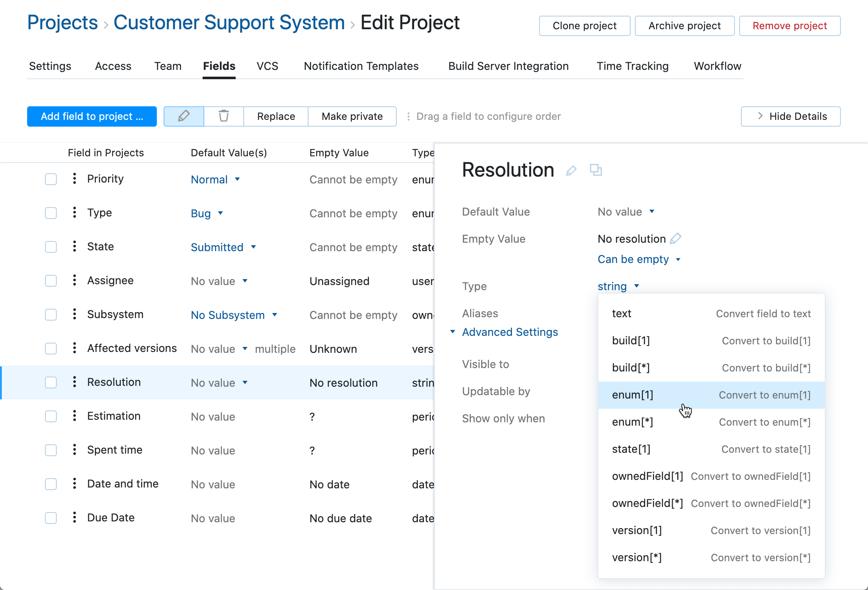This screenshot has width=868, height=590.
Task: Click the three-dot handle next to Resolution
Action: [74, 382]
